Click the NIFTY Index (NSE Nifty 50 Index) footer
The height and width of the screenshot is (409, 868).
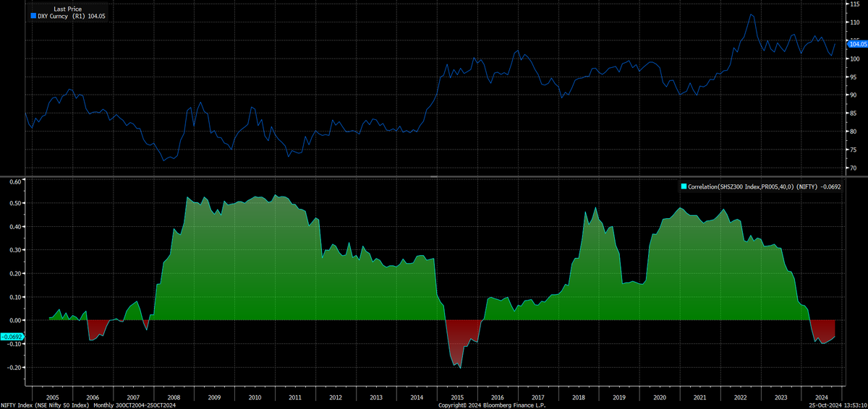[x=46, y=405]
